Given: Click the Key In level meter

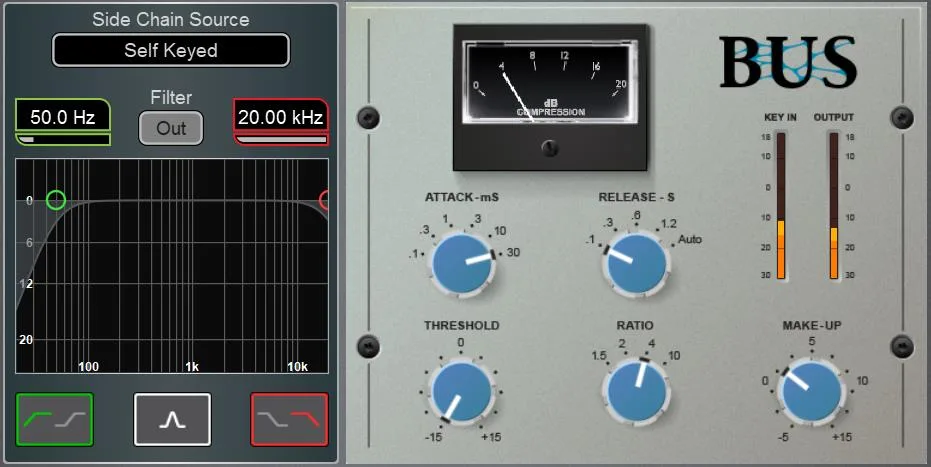Looking at the screenshot, I should click(780, 205).
